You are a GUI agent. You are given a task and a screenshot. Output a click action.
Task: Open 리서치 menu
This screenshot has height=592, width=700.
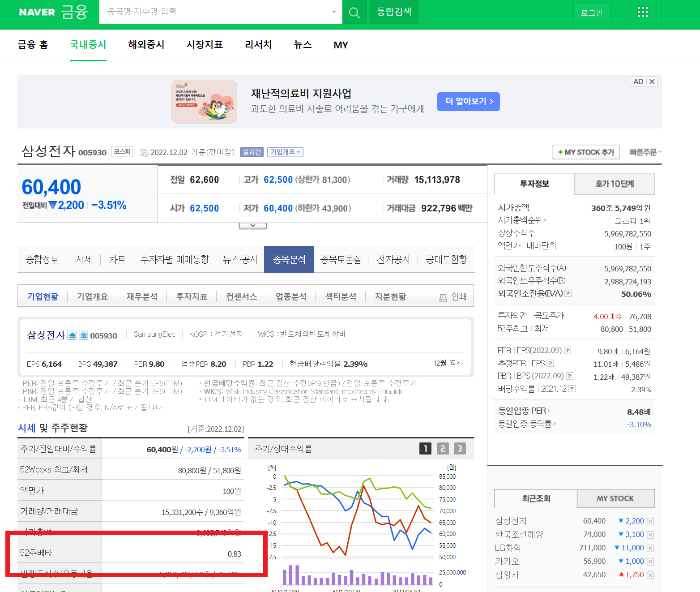tap(258, 45)
